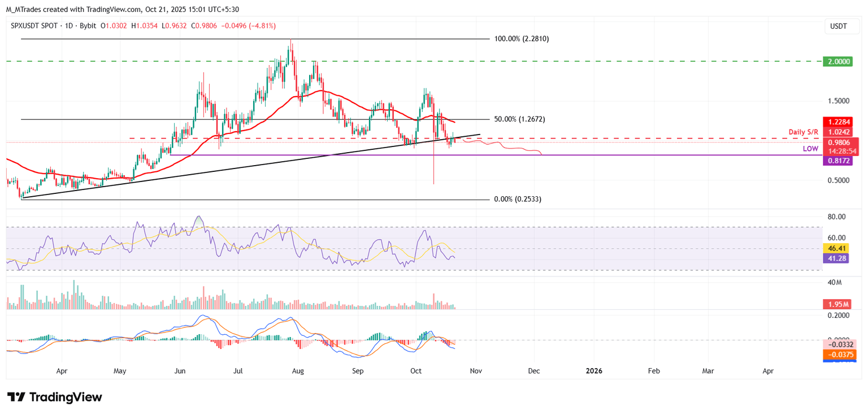Click the volume 40M scale label
The height and width of the screenshot is (415, 868).
(x=835, y=282)
